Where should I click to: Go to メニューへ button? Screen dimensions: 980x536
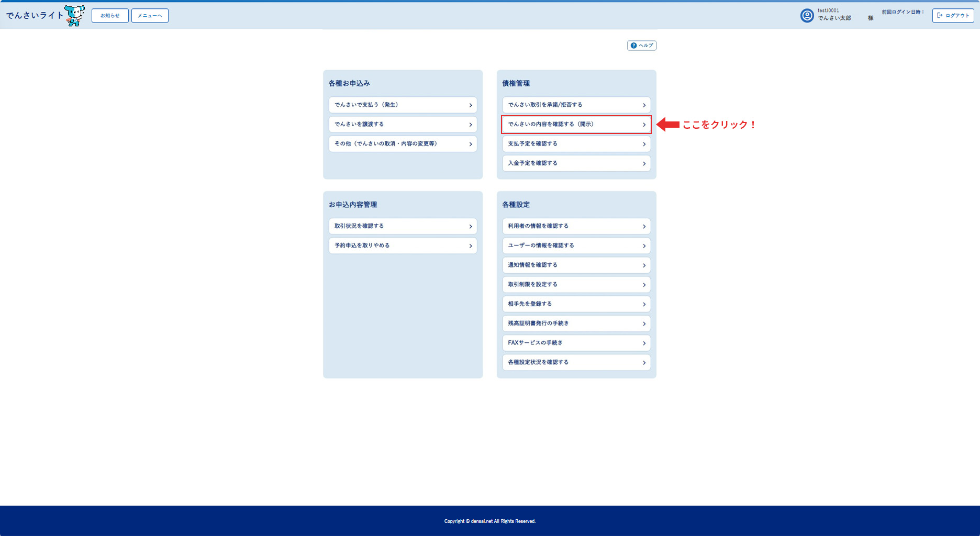[x=150, y=16]
